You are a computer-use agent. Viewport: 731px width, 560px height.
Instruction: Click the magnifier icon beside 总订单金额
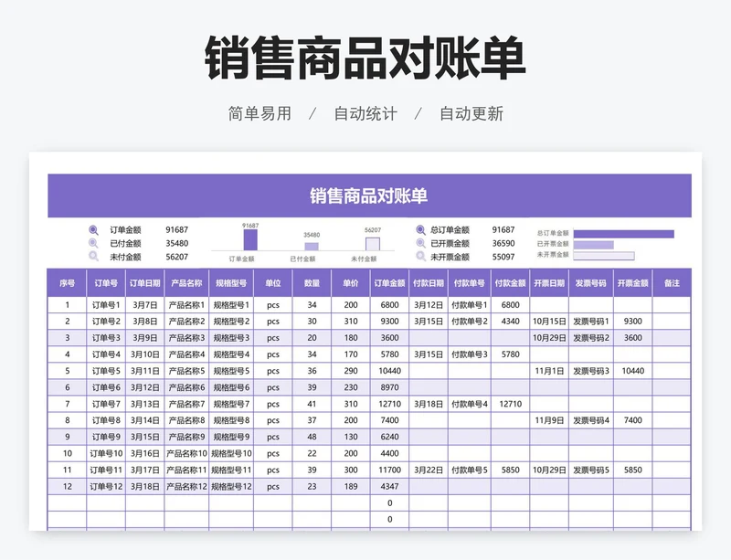420,230
